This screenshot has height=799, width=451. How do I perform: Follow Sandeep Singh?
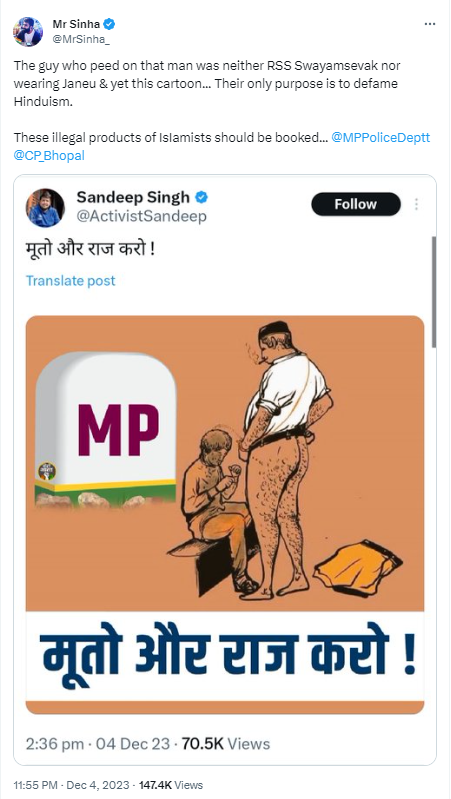[356, 204]
